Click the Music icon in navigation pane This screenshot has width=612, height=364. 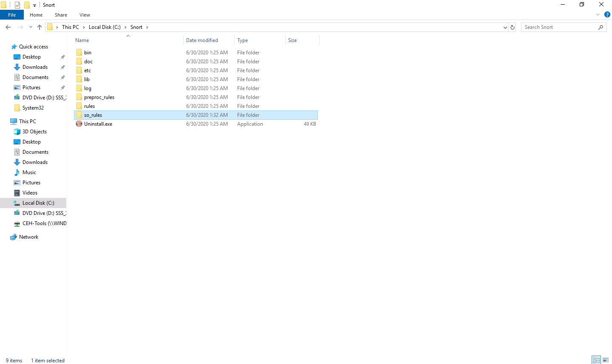17,172
